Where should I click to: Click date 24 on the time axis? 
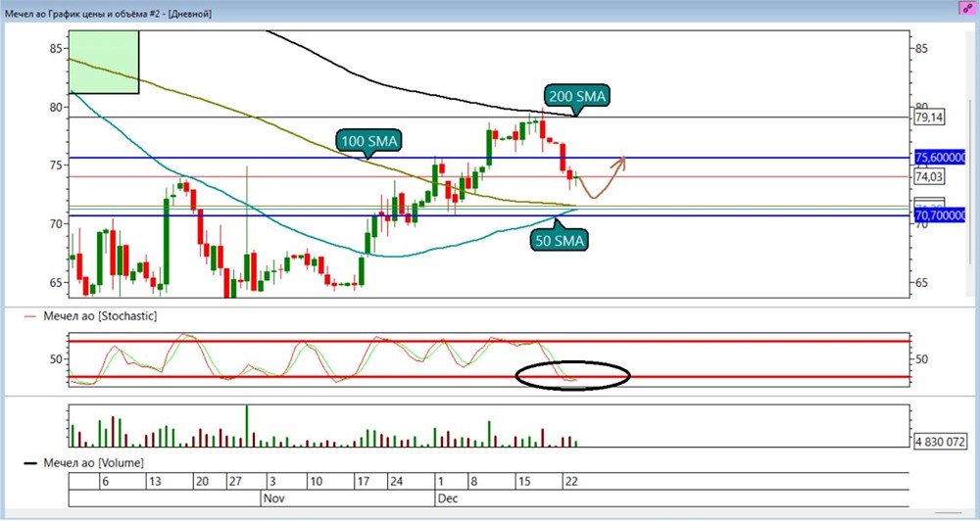click(x=396, y=482)
